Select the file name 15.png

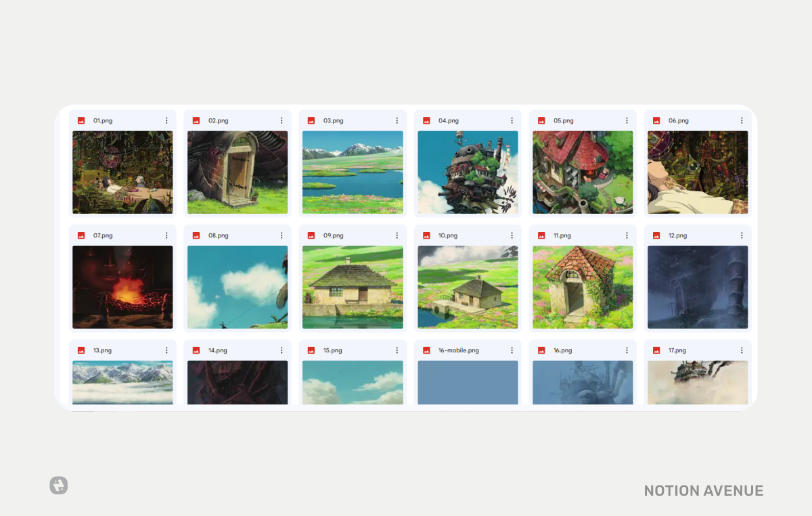pyautogui.click(x=332, y=350)
